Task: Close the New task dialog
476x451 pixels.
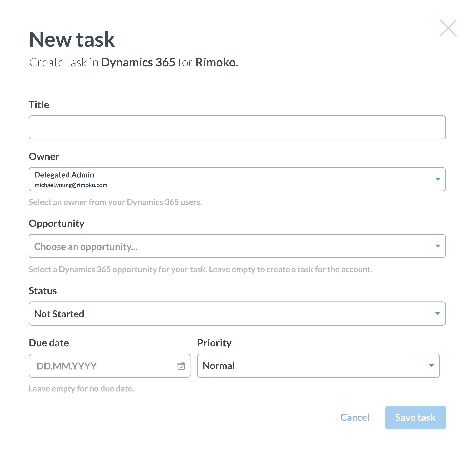Action: point(448,28)
